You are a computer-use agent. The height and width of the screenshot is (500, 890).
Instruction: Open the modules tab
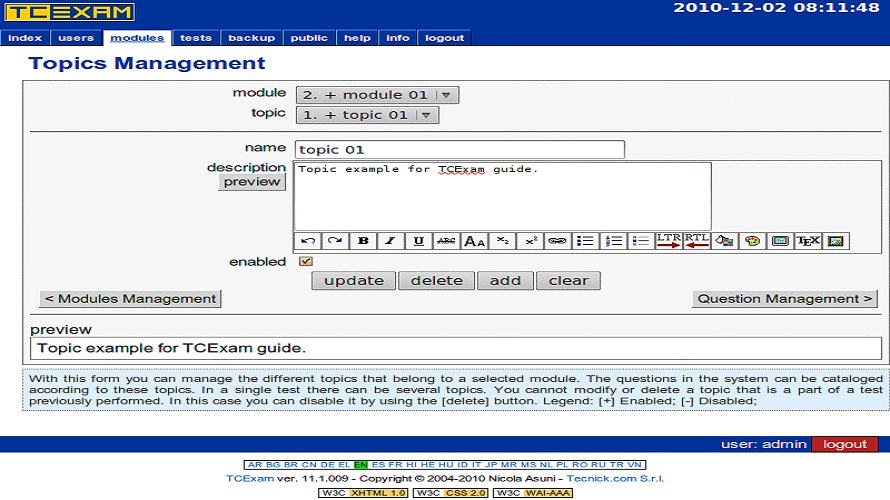pyautogui.click(x=137, y=38)
